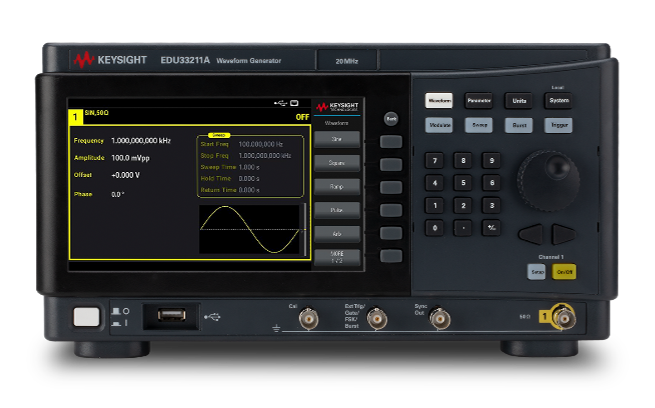Click the OFF output status on display
The width and height of the screenshot is (655, 408).
(302, 117)
